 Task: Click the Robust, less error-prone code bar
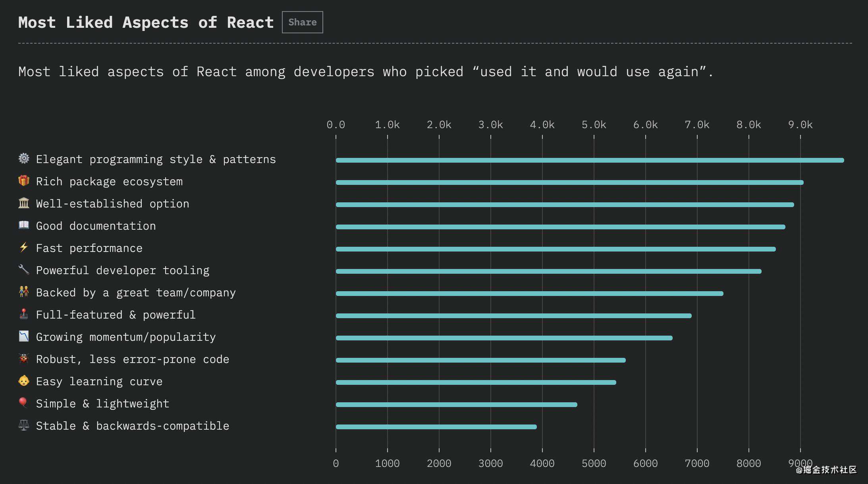pyautogui.click(x=480, y=360)
